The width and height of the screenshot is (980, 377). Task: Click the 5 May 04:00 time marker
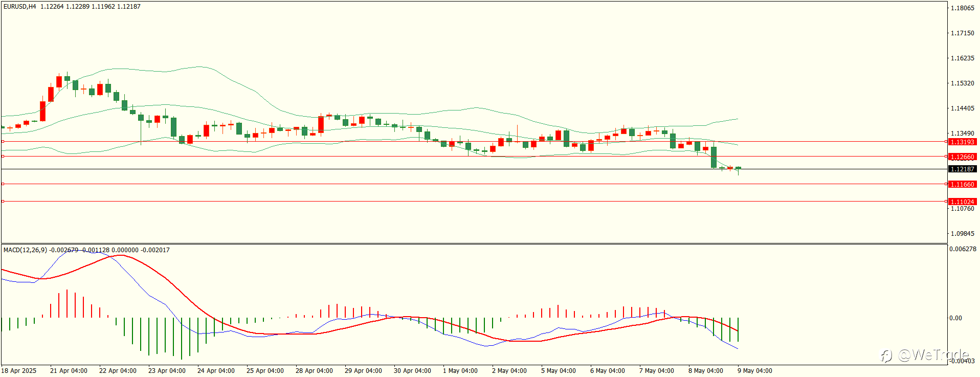point(559,371)
